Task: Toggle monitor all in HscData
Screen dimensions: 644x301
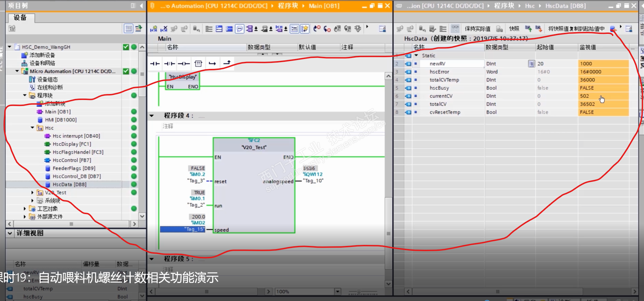Action: click(x=455, y=28)
